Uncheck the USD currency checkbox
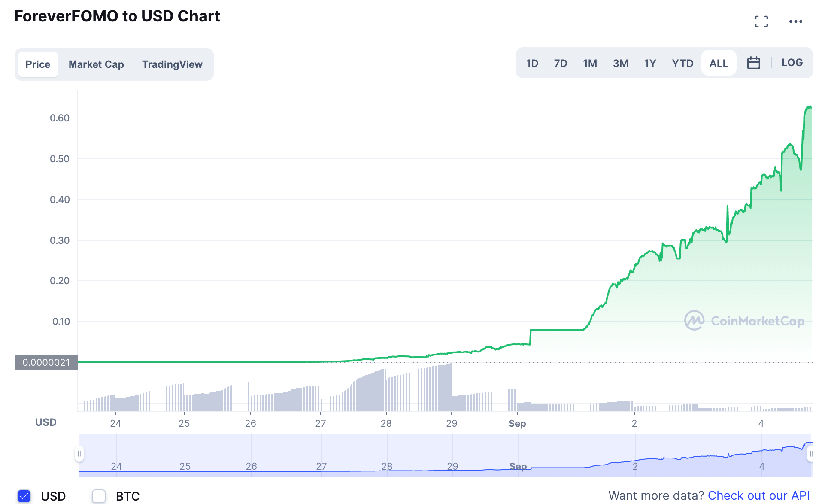Image resolution: width=831 pixels, height=504 pixels. click(24, 496)
